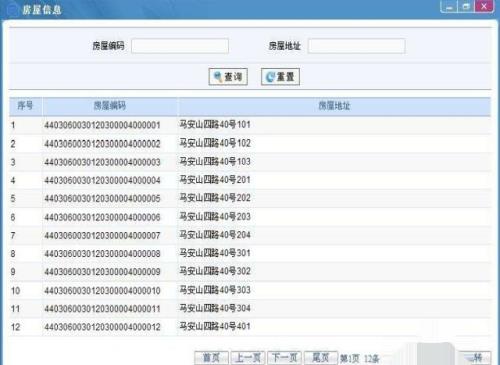
Task: Select address 马安山四路40号203
Action: [215, 217]
